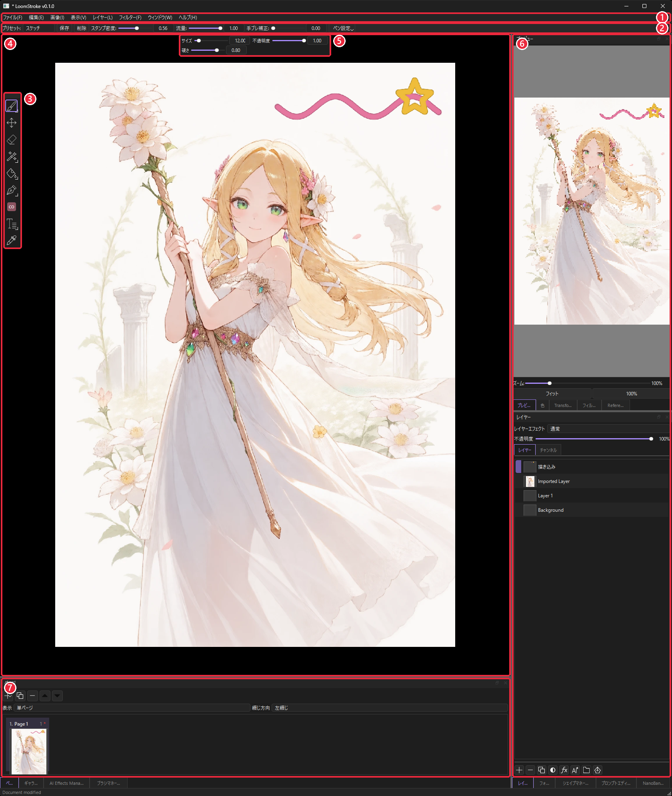This screenshot has width=672, height=796.
Task: Delete layer with minus icon in layer panel
Action: (530, 770)
